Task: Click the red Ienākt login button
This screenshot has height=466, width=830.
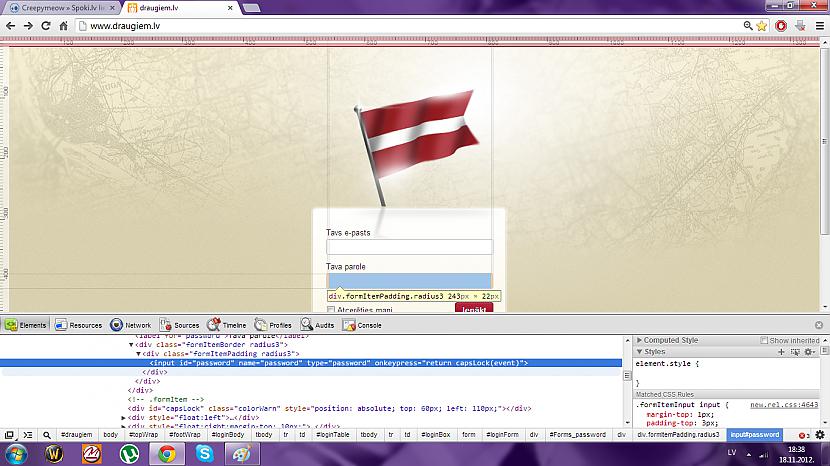Action: point(474,308)
